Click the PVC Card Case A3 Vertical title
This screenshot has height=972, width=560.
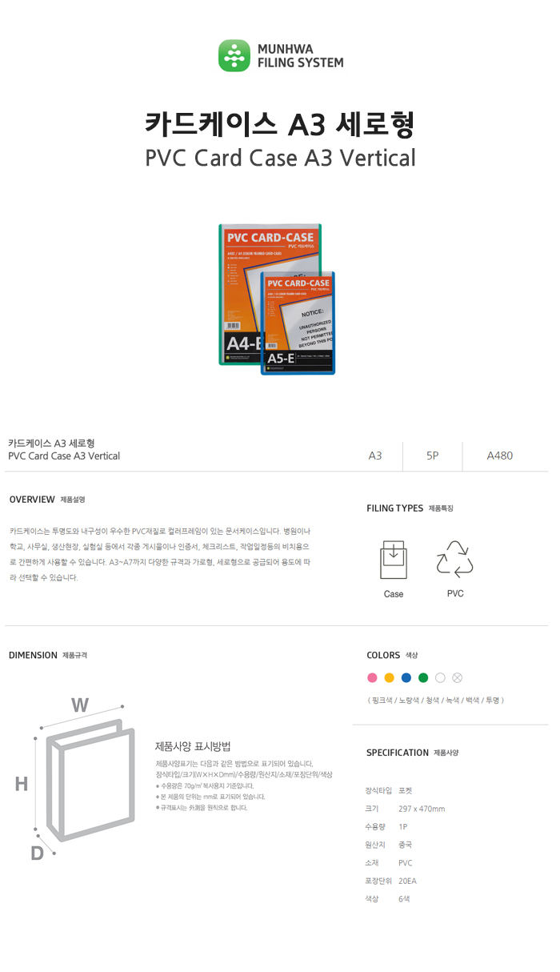pos(281,157)
